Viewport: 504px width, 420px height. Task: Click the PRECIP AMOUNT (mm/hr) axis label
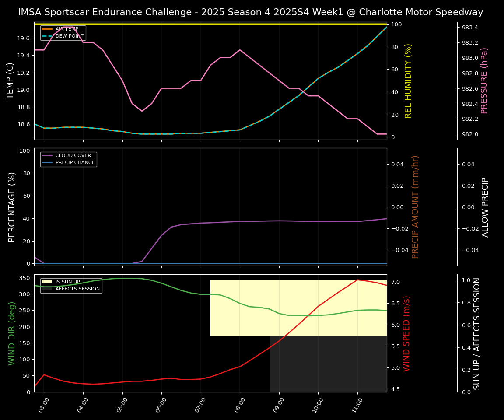(x=415, y=206)
